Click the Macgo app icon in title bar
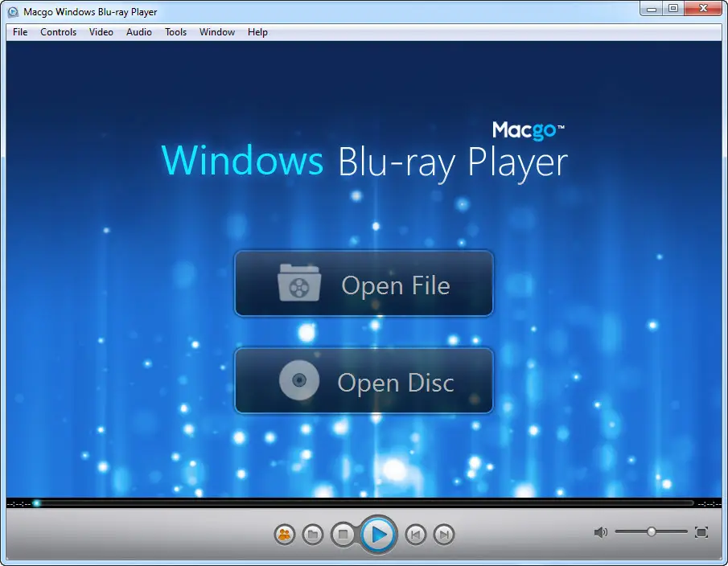Viewport: 728px width, 566px height. tap(14, 12)
